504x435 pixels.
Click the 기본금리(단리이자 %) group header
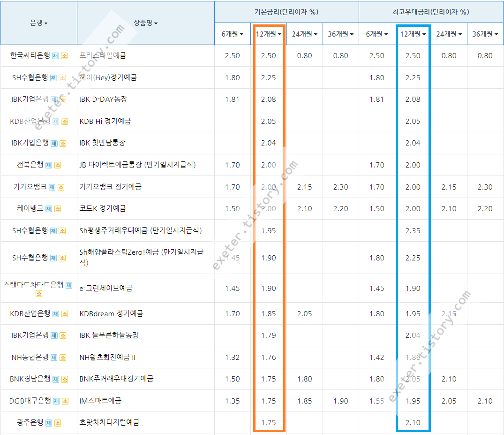pos(286,12)
